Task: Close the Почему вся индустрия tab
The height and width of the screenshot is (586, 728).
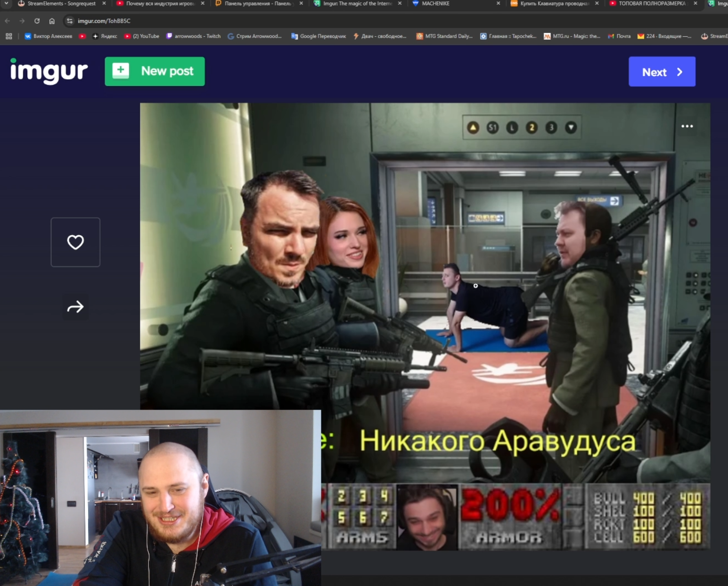Action: tap(203, 3)
